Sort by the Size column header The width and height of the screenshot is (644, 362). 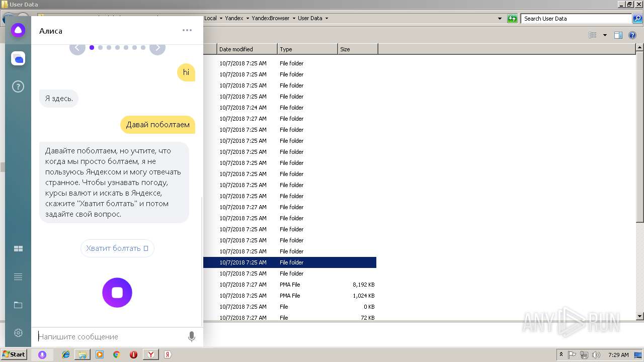[358, 49]
